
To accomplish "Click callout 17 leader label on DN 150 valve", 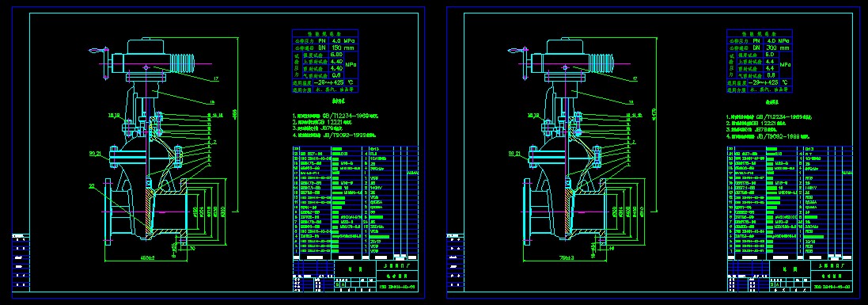I will coord(217,79).
